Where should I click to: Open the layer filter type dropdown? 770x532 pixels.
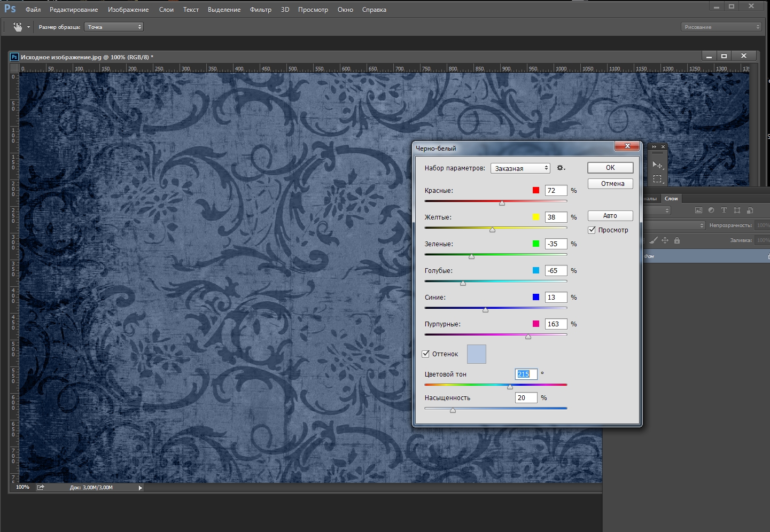657,210
